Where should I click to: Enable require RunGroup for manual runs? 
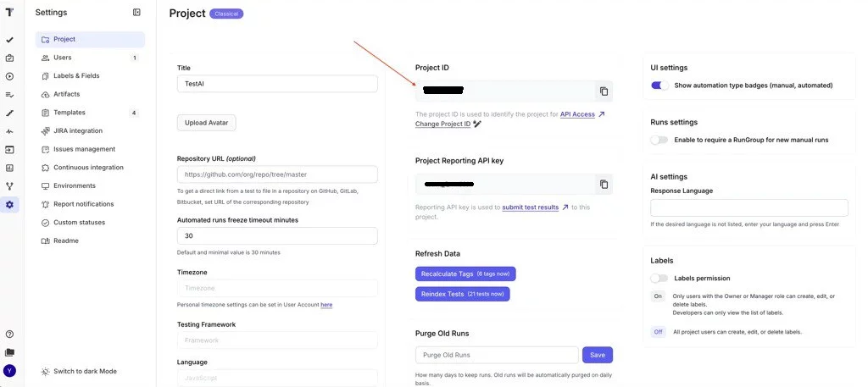659,140
